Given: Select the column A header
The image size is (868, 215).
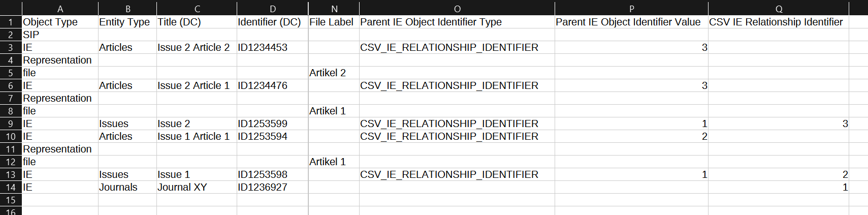Looking at the screenshot, I should [x=60, y=9].
